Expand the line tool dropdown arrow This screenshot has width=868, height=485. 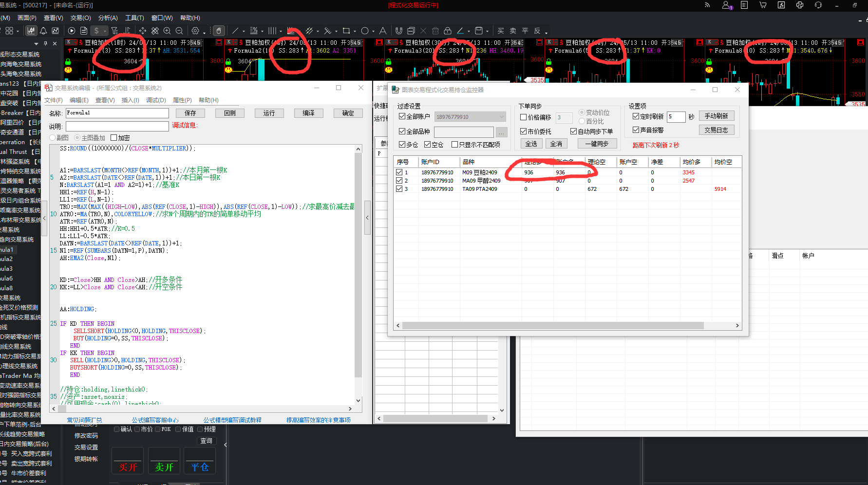point(244,32)
